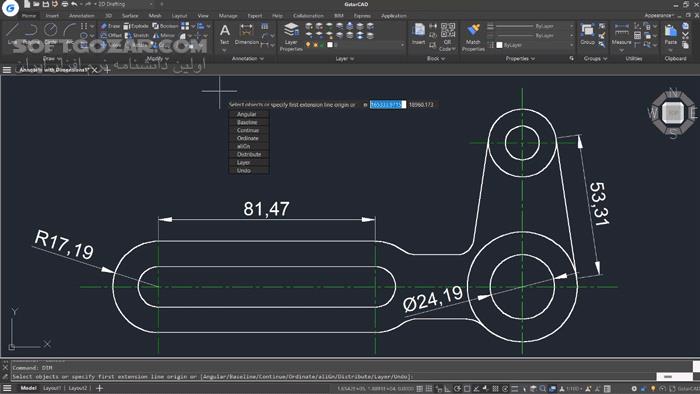This screenshot has width=700, height=394.
Task: Click the Undo arrow in quick access toolbar
Action: coord(74,4)
